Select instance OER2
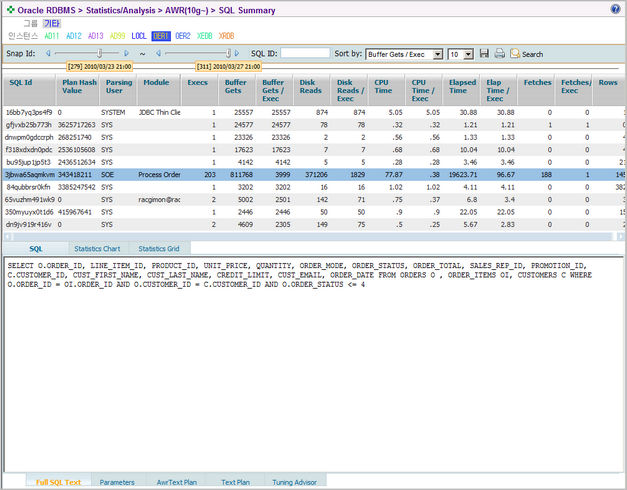Image resolution: width=627 pixels, height=490 pixels. pyautogui.click(x=183, y=36)
